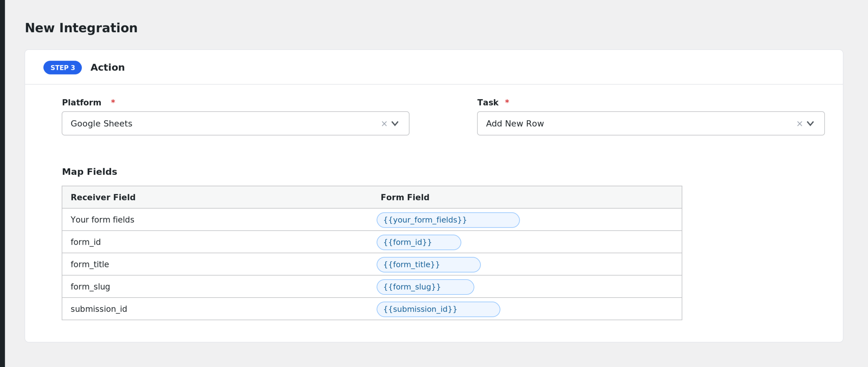Click the STEP 3 badge
The height and width of the screenshot is (367, 868).
(63, 67)
